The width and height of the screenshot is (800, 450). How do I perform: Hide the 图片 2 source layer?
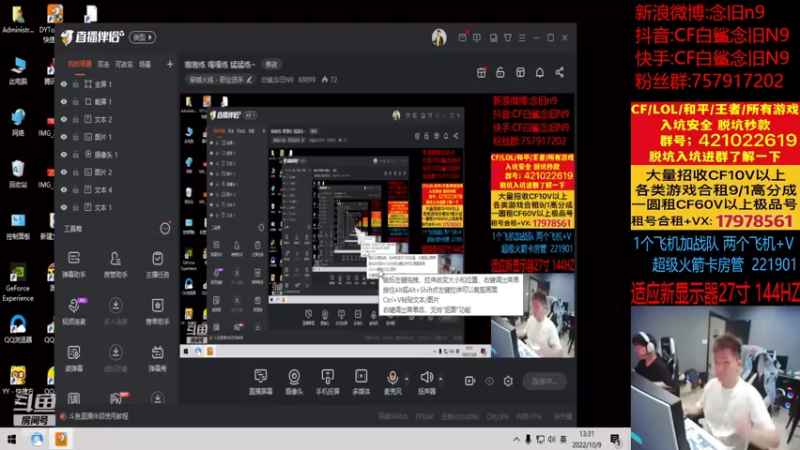pyautogui.click(x=64, y=172)
